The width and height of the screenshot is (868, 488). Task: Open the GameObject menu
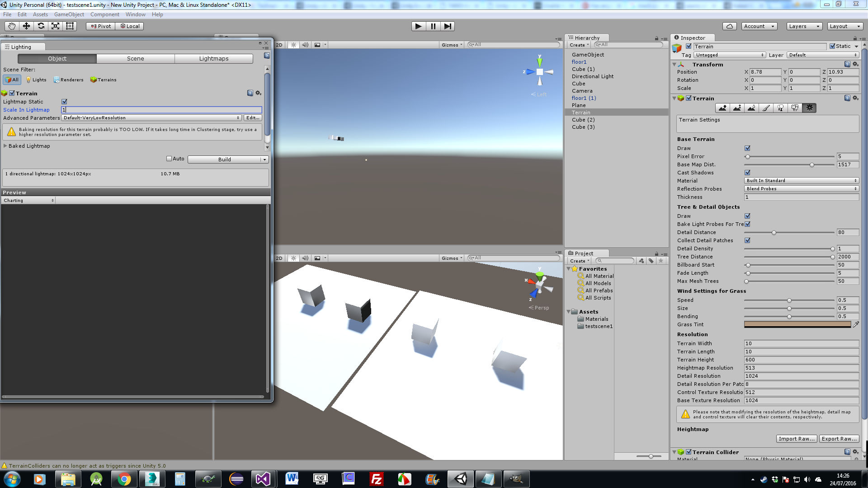click(x=69, y=14)
